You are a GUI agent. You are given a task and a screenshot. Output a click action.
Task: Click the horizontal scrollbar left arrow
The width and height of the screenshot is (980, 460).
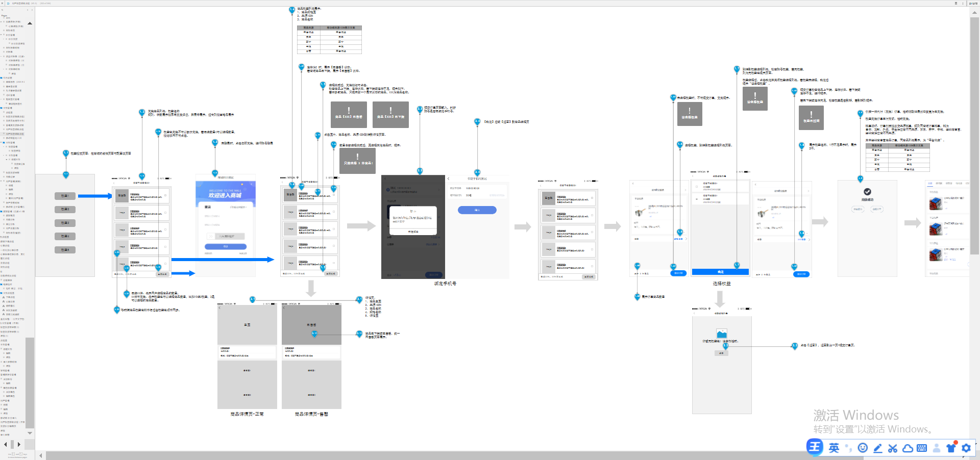(x=41, y=455)
